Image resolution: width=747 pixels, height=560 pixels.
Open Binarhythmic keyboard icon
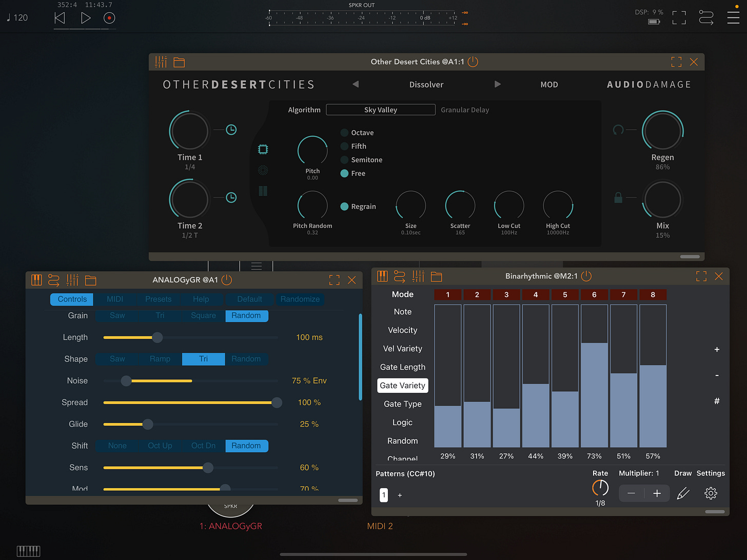(382, 276)
